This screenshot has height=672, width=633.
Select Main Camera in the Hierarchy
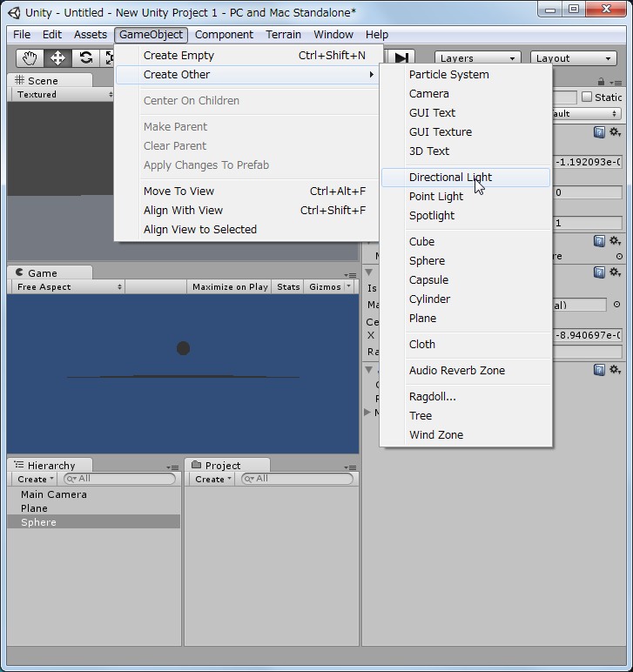click(x=54, y=494)
